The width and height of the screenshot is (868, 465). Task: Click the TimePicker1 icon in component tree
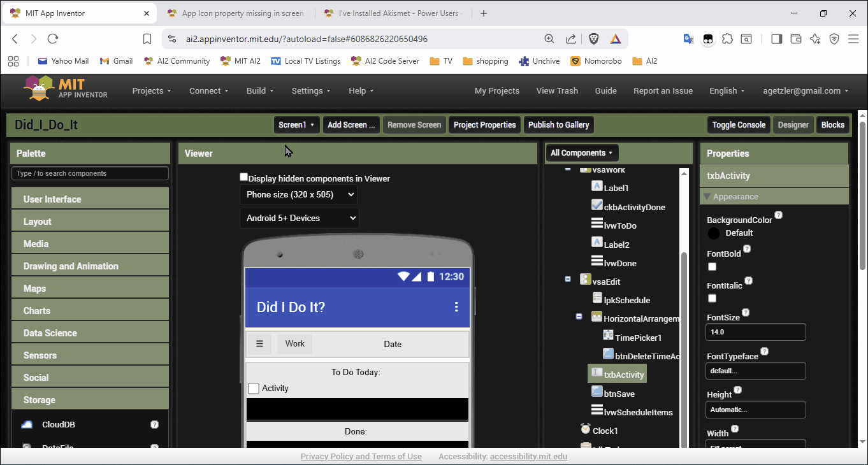[608, 337]
